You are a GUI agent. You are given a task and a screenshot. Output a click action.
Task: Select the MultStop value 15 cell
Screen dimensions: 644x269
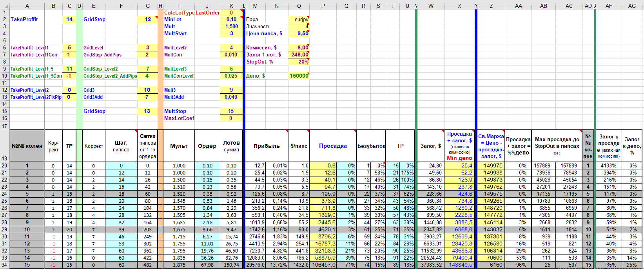pyautogui.click(x=231, y=111)
